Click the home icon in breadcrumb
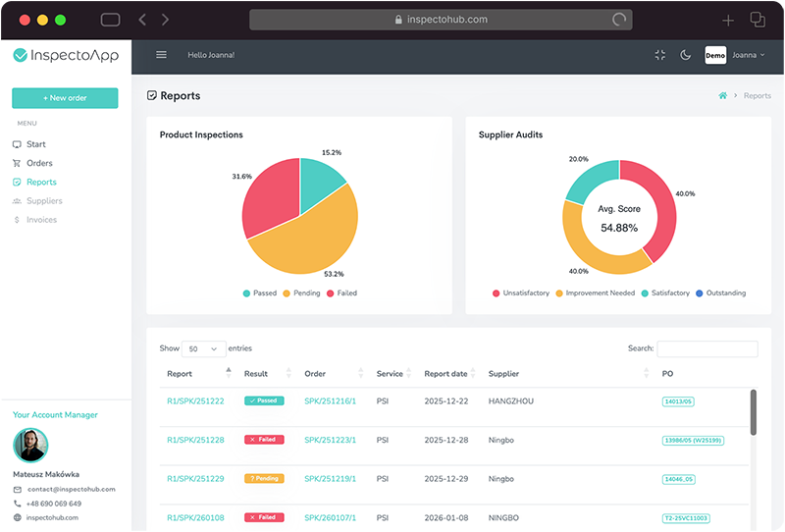This screenshot has height=532, width=785. click(x=722, y=95)
